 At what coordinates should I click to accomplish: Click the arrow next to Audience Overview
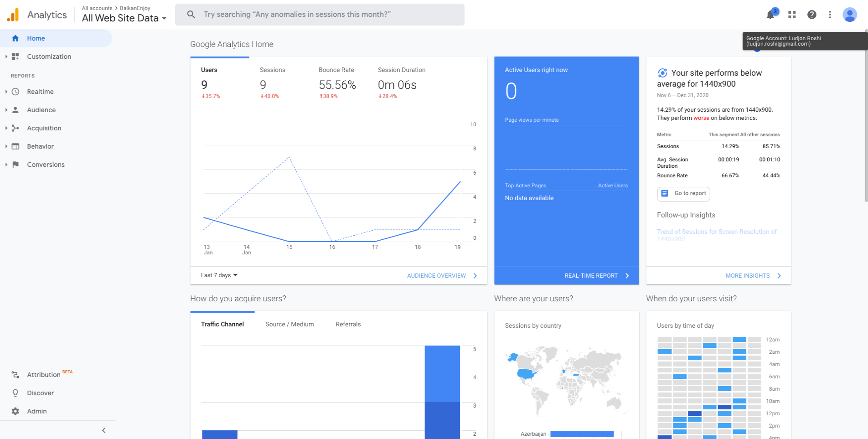click(x=475, y=276)
